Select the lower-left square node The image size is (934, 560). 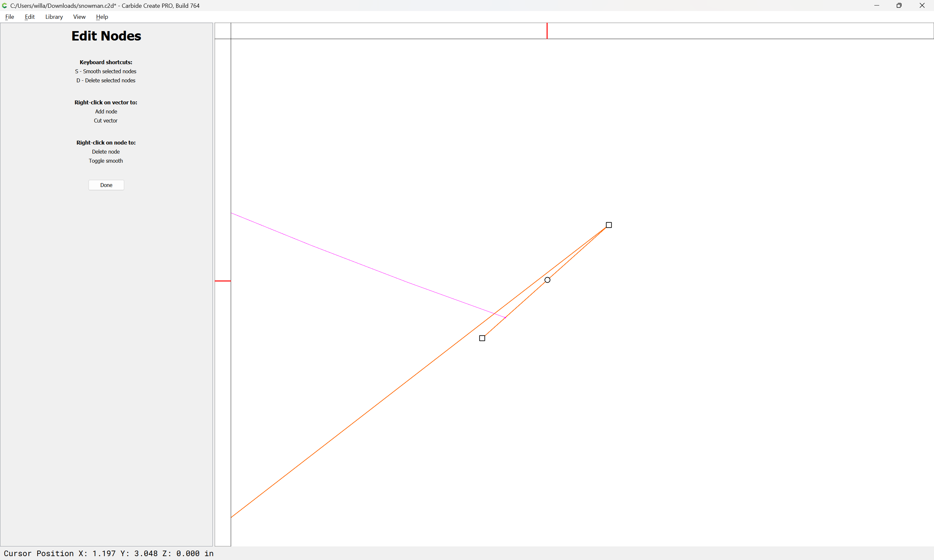pyautogui.click(x=482, y=338)
